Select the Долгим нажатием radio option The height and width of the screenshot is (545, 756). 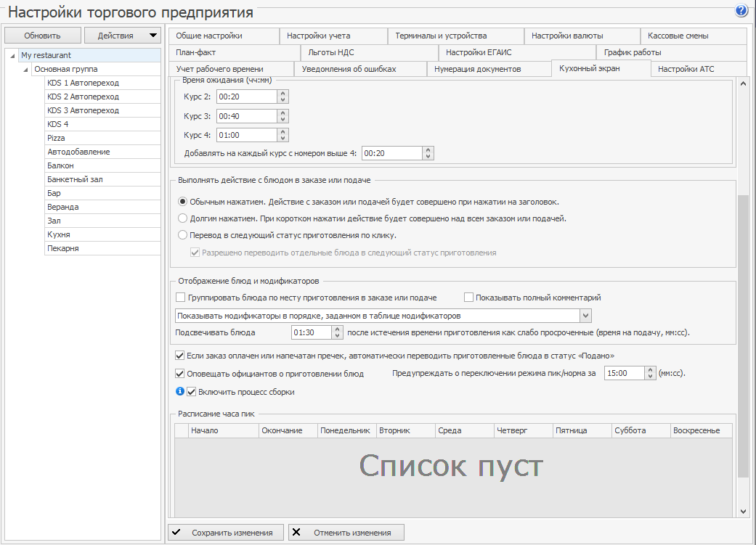tap(181, 216)
